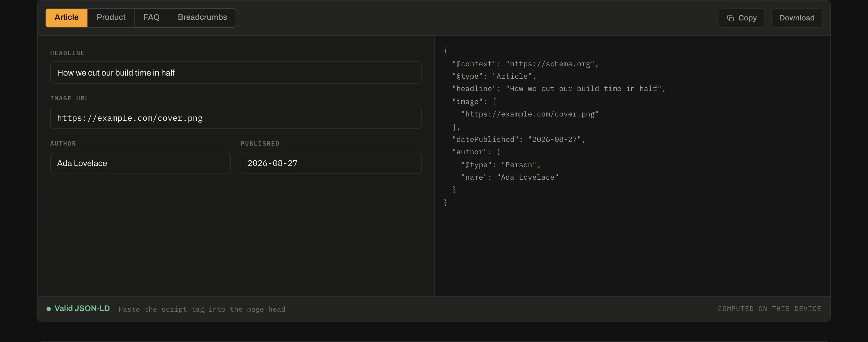Focus the Image URL input field
This screenshot has width=868, height=342.
(x=236, y=118)
